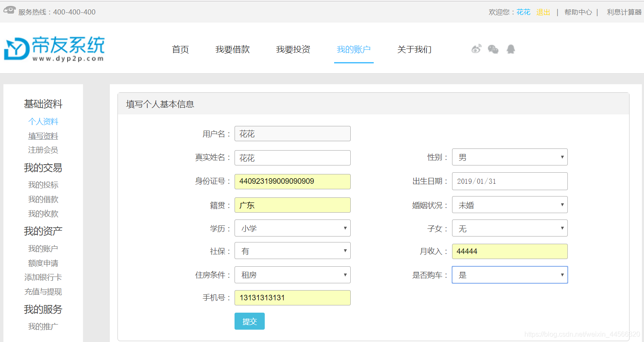Click the 基础资料 sidebar heading
This screenshot has width=644, height=342.
(x=43, y=104)
